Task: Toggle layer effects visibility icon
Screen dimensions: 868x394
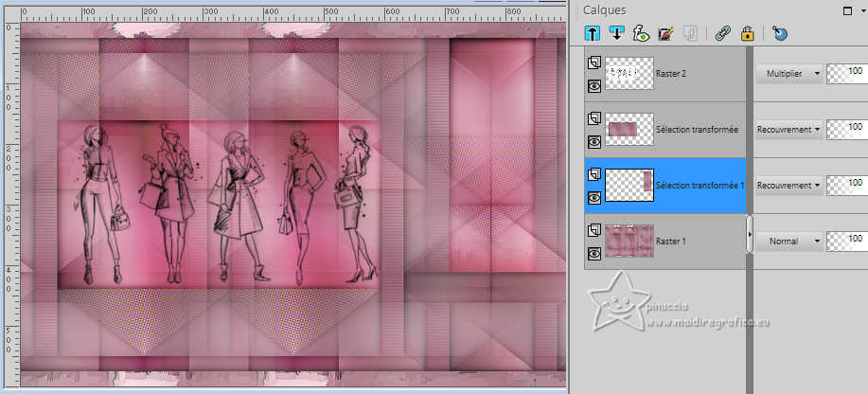Action: 641,34
